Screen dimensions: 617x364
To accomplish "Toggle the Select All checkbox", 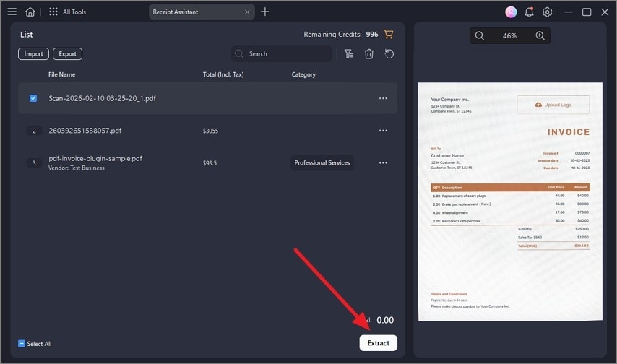I will tap(22, 344).
